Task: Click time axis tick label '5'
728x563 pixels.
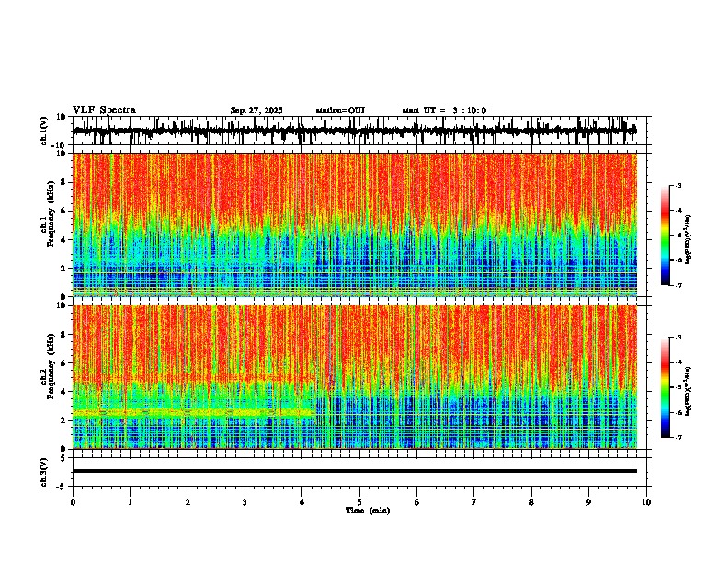Action: tap(359, 502)
